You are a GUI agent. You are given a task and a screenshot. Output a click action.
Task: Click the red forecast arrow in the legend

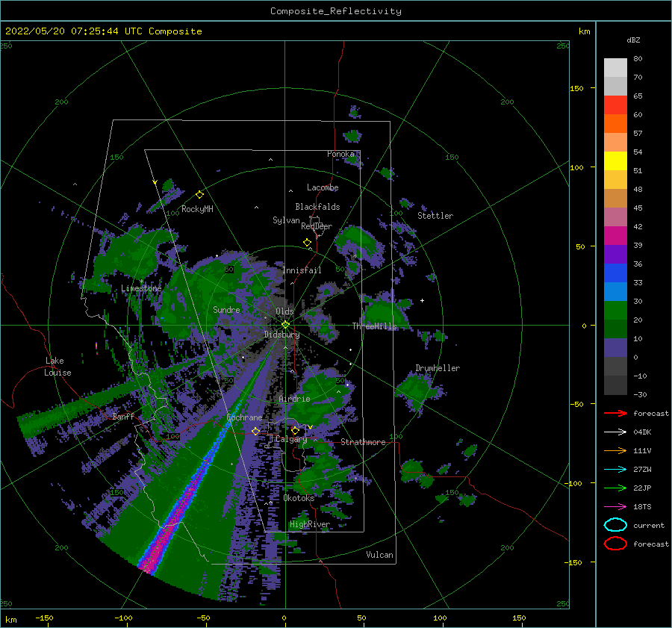tap(615, 413)
